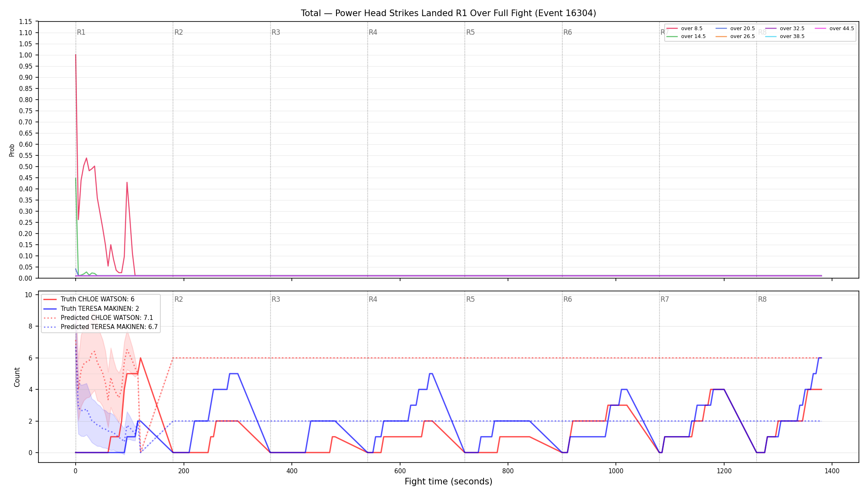Click the 1000 tick on the time axis
The height and width of the screenshot is (496, 868).
tap(616, 470)
